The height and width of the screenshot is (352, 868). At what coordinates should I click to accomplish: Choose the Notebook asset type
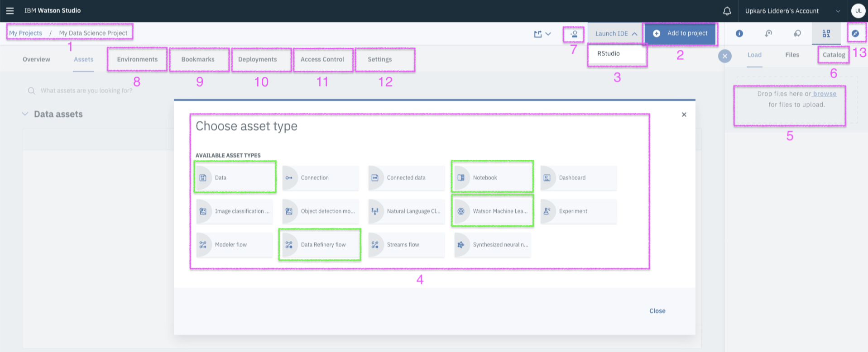click(493, 178)
